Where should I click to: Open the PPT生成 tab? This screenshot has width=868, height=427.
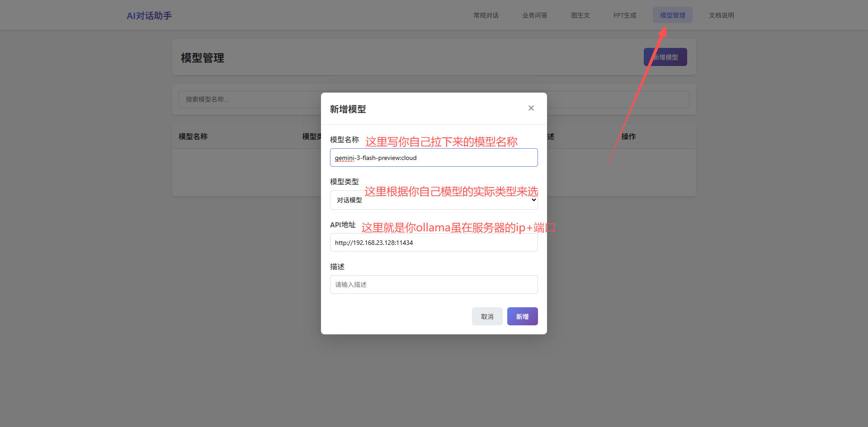click(x=625, y=15)
